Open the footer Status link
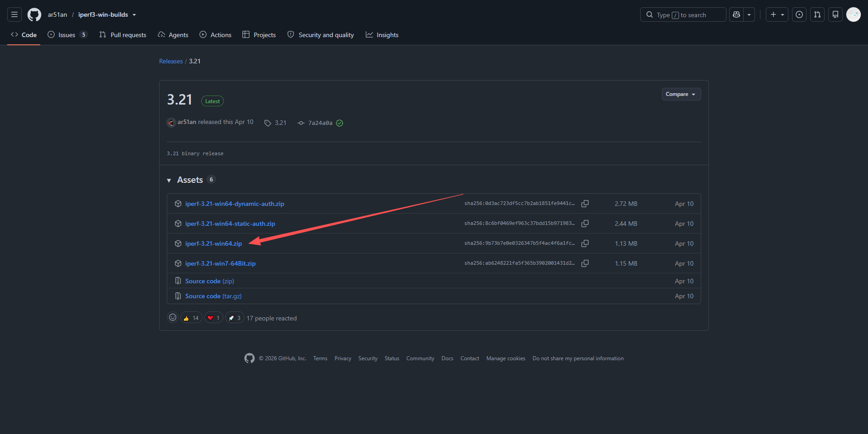The height and width of the screenshot is (434, 868). click(x=392, y=358)
